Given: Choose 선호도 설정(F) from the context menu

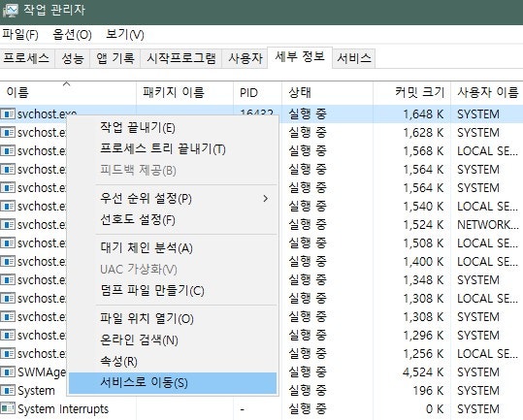Looking at the screenshot, I should [173, 219].
